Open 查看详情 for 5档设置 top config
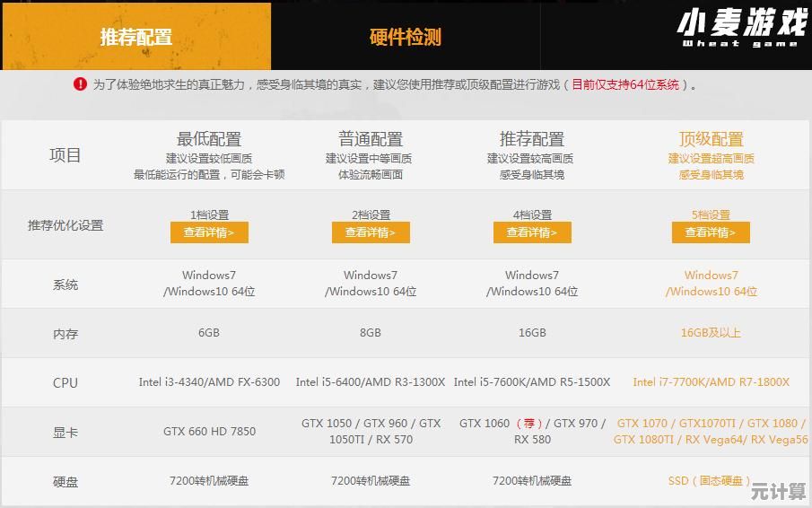 coord(711,232)
